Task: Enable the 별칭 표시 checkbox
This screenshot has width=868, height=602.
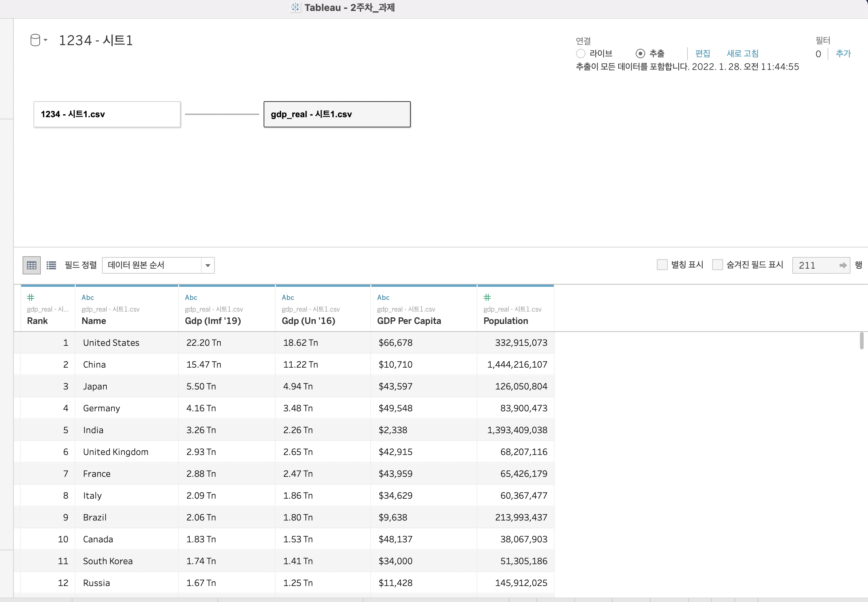Action: [x=662, y=265]
